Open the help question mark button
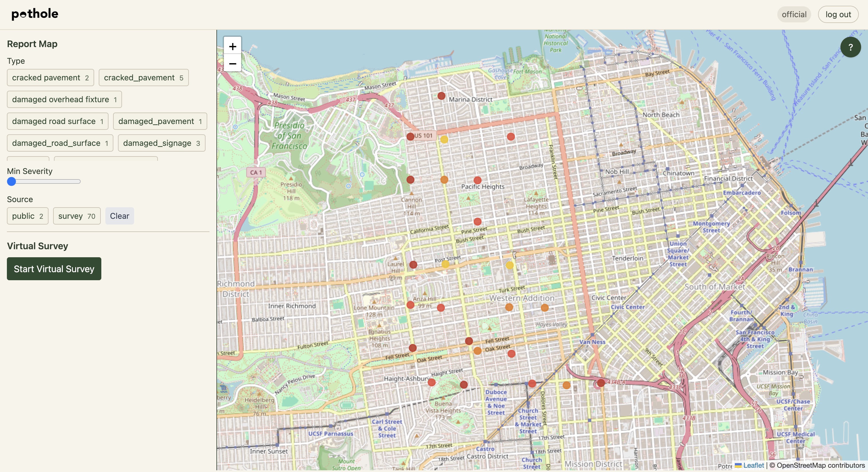The height and width of the screenshot is (472, 868). [x=850, y=47]
